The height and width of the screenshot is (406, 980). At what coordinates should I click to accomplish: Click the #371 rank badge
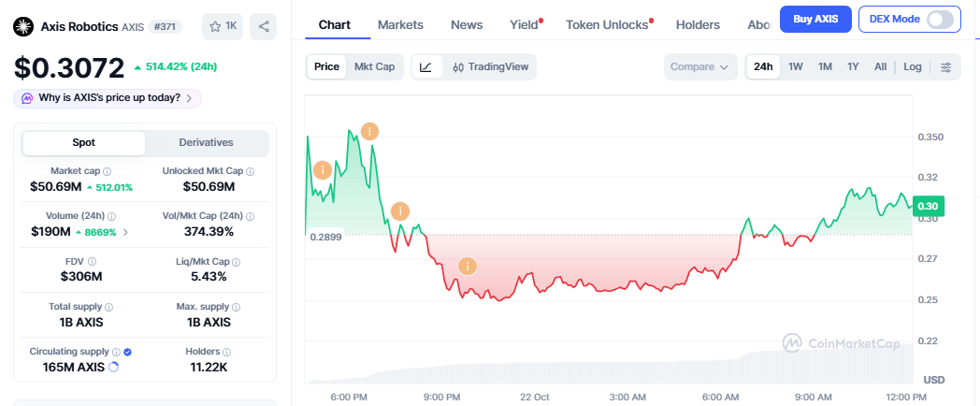coord(166,27)
